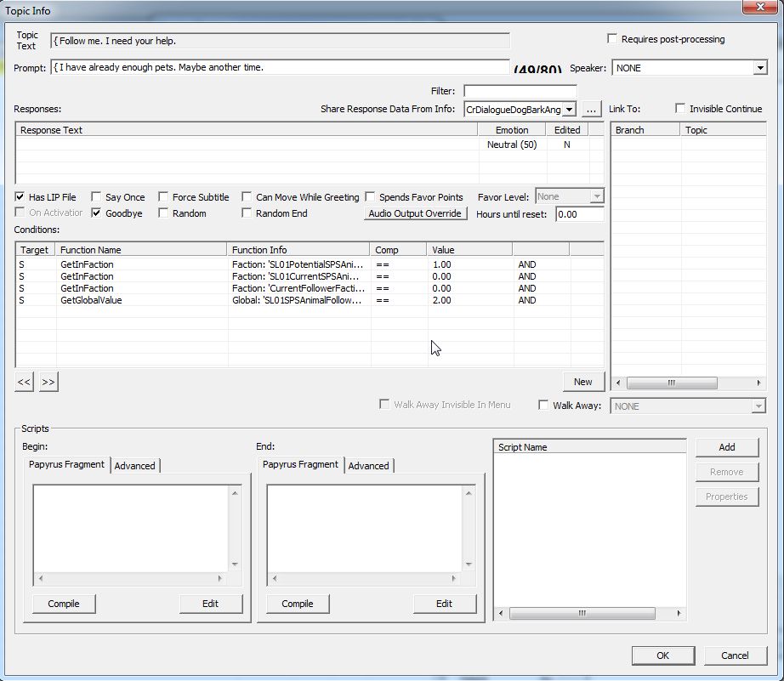Click Cancel button

pos(735,655)
